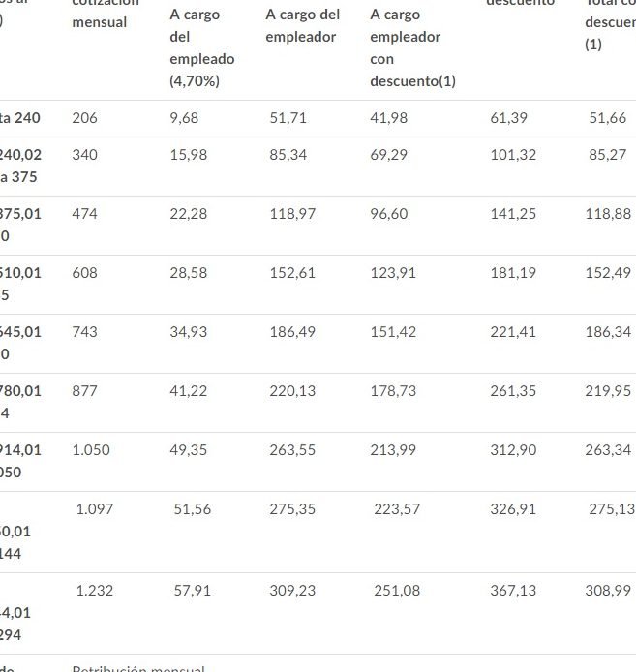Click the "A cargo empleador con descuento(1)" header
The image size is (636, 672).
coord(411,48)
